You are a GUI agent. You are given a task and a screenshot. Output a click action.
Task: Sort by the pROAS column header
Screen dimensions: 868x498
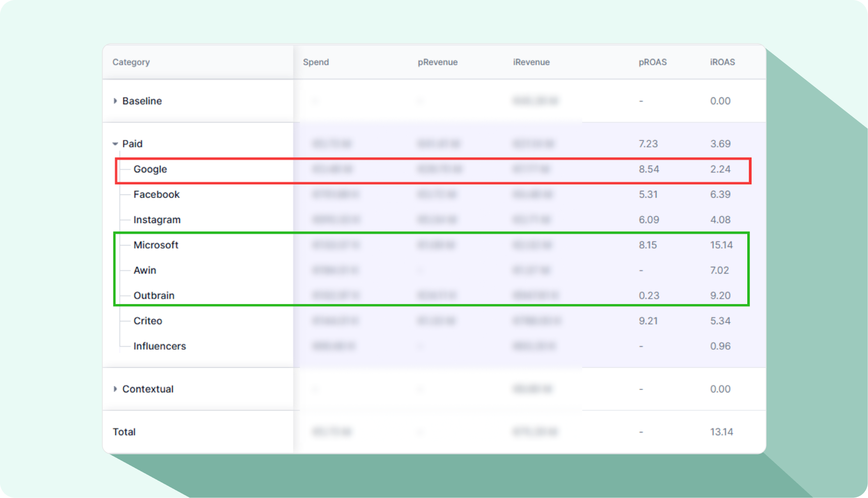pos(652,62)
